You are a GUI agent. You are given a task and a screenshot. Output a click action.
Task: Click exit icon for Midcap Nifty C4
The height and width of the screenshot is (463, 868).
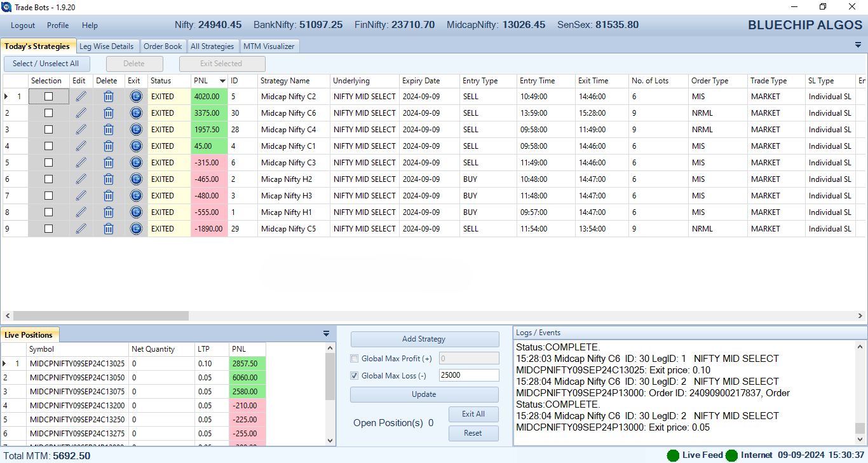[136, 129]
